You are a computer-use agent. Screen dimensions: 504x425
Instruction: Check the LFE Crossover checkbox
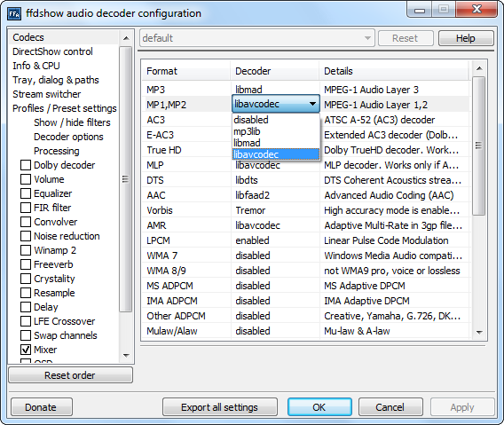(x=26, y=321)
